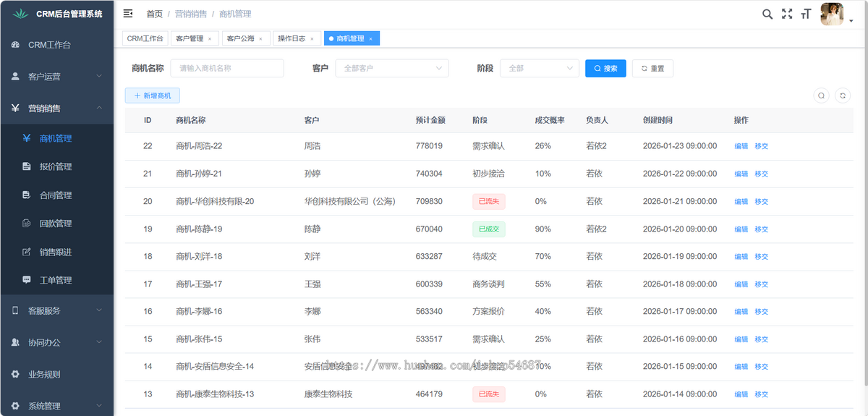This screenshot has width=868, height=416.
Task: Transfer (移交) the 商机-周浩-22 row
Action: 762,146
